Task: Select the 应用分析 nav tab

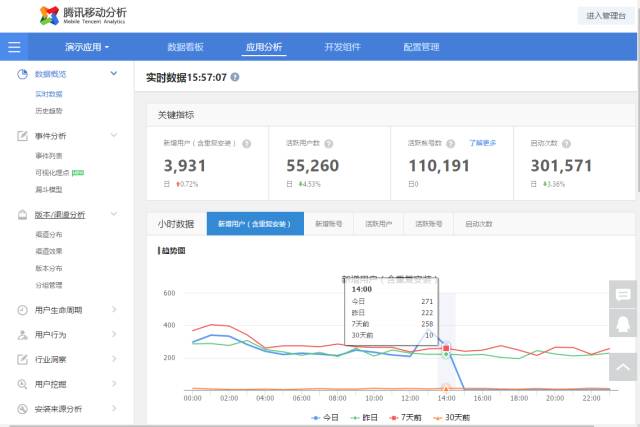Action: click(x=264, y=47)
